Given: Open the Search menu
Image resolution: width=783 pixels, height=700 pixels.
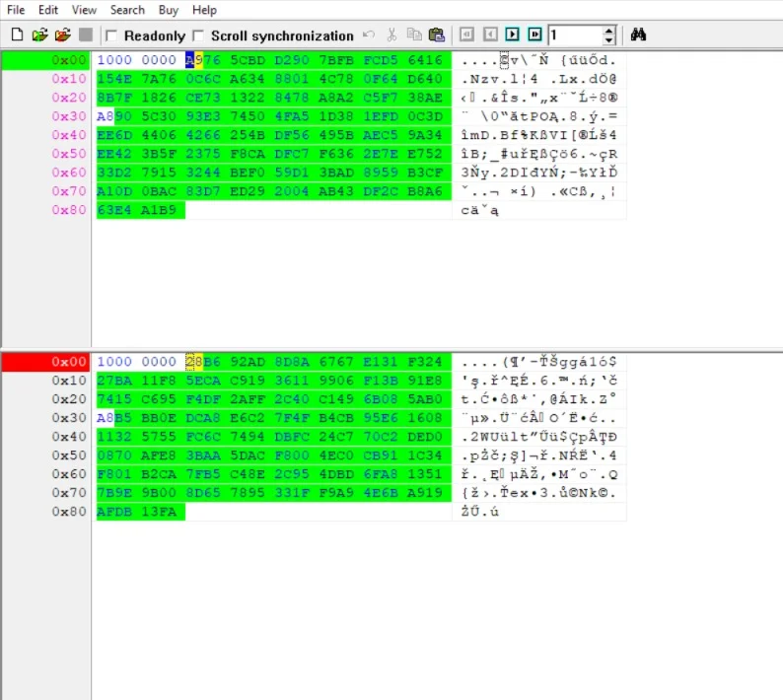Looking at the screenshot, I should click(127, 10).
